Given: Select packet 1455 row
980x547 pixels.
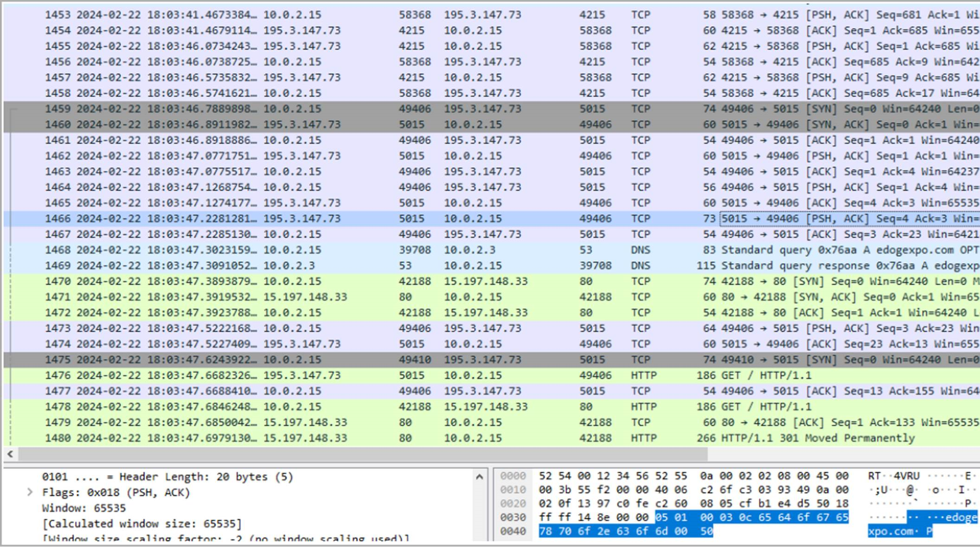Looking at the screenshot, I should pos(492,46).
